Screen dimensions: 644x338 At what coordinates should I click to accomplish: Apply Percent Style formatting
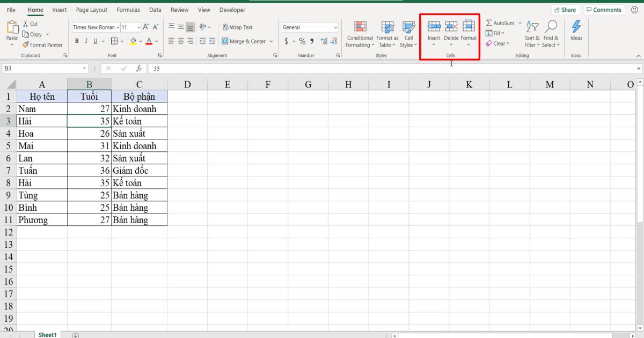point(302,40)
